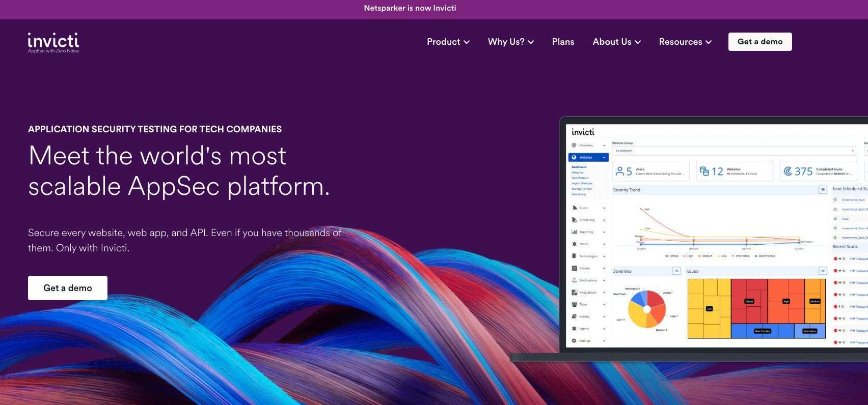868x405 pixels.
Task: Click Get a demo in the header
Action: [x=759, y=42]
